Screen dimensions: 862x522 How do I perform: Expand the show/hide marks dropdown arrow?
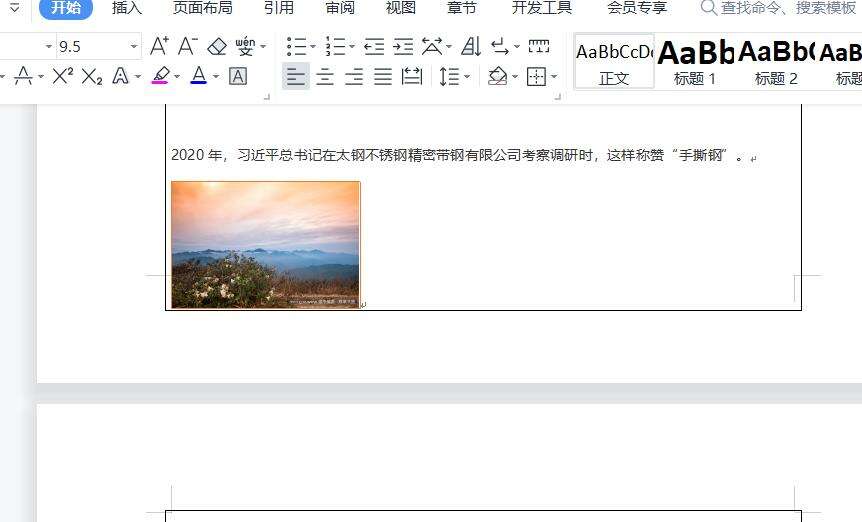tap(517, 47)
